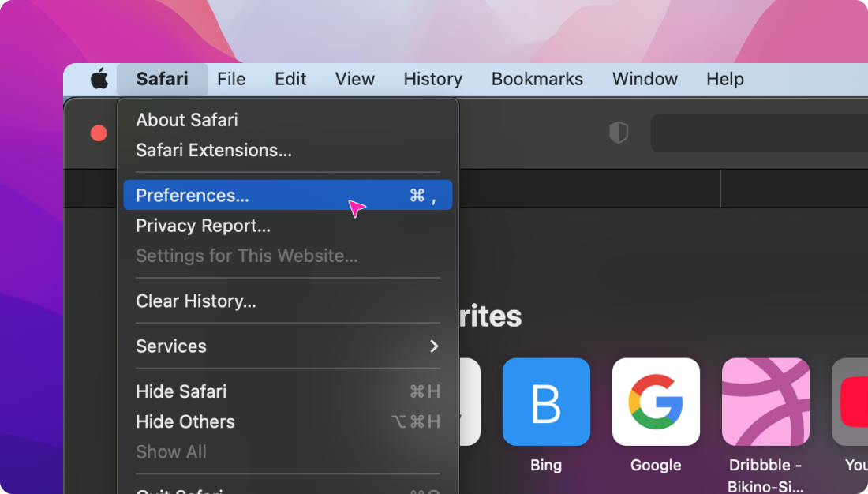Click the privacy shield icon in toolbar

pyautogui.click(x=619, y=133)
